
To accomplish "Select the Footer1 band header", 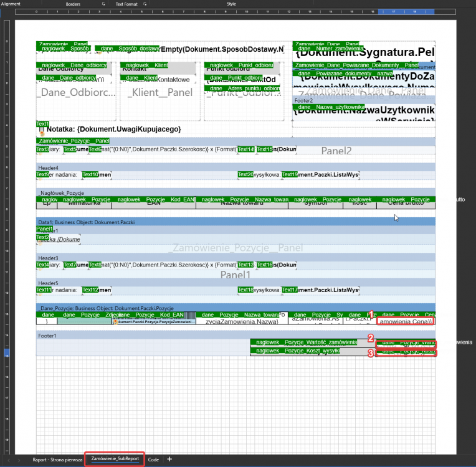I will (x=236, y=336).
